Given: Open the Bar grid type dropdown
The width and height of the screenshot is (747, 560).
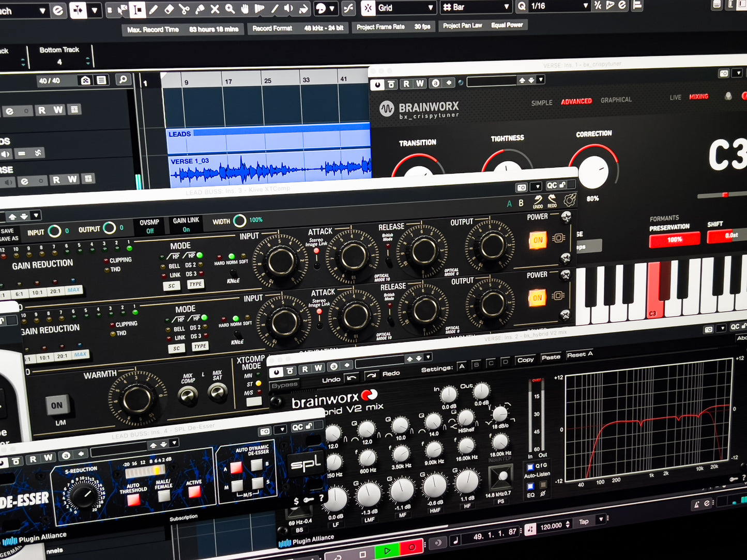Looking at the screenshot, I should click(x=507, y=7).
